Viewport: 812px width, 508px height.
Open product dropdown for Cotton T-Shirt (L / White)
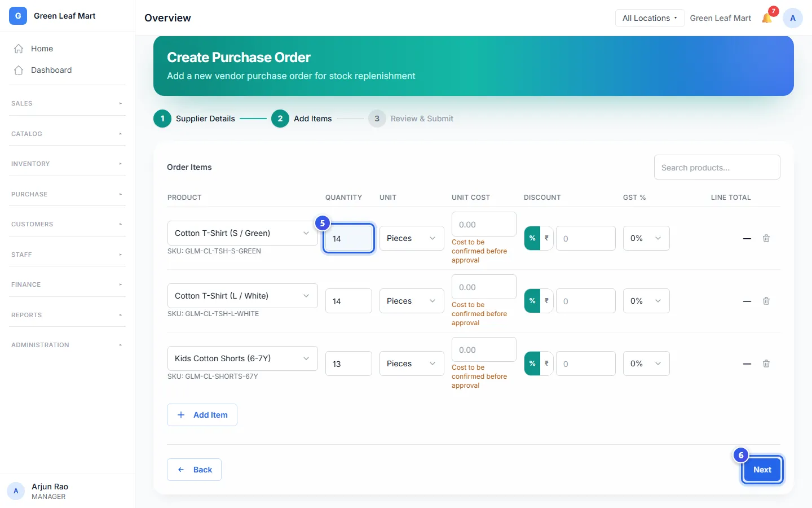242,296
